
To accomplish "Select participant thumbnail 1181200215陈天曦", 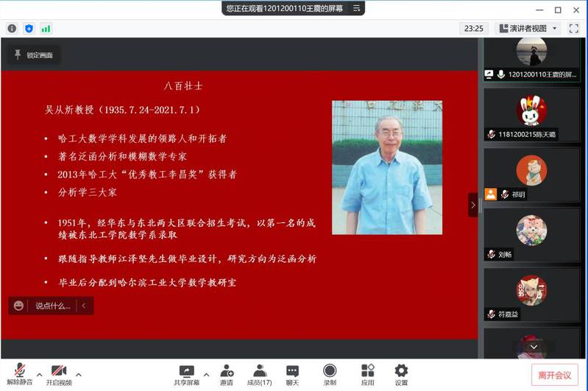I will point(531,116).
